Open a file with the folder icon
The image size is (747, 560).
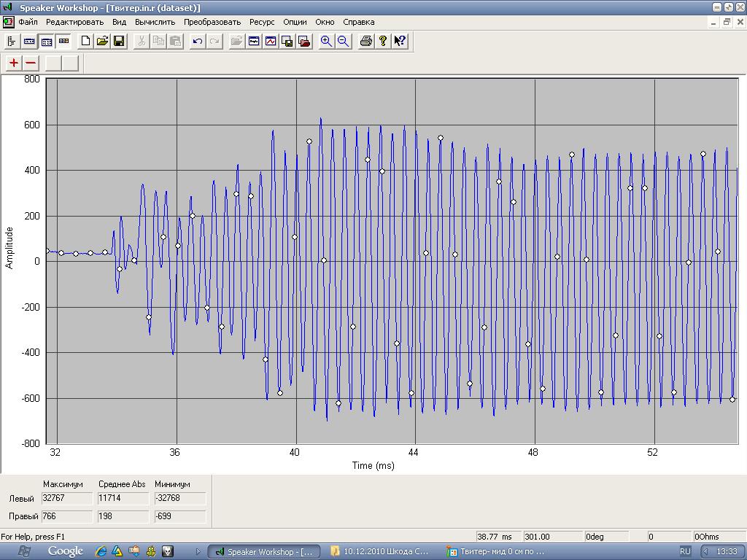click(x=102, y=42)
